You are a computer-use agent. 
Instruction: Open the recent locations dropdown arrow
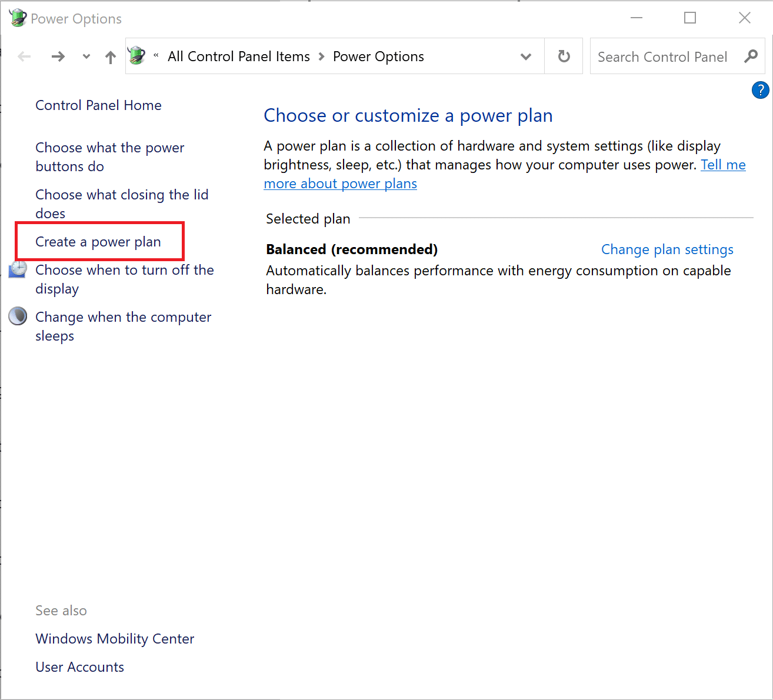point(86,56)
